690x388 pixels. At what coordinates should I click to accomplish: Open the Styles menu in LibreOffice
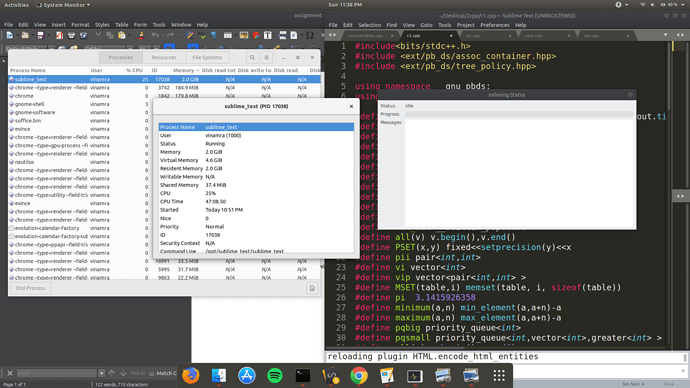tap(102, 25)
